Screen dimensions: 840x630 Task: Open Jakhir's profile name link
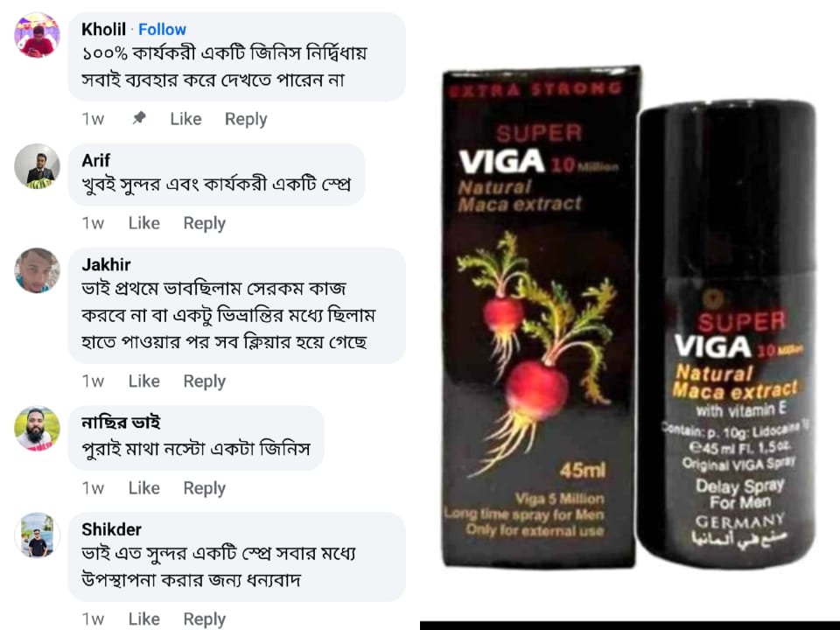point(106,264)
